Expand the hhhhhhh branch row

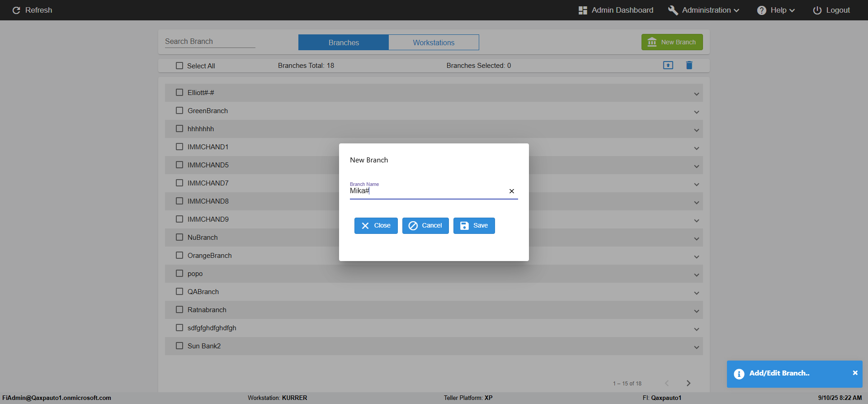[697, 130]
